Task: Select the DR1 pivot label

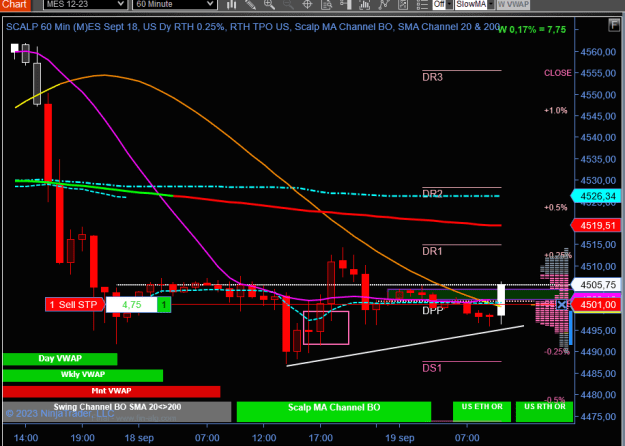Action: [432, 251]
